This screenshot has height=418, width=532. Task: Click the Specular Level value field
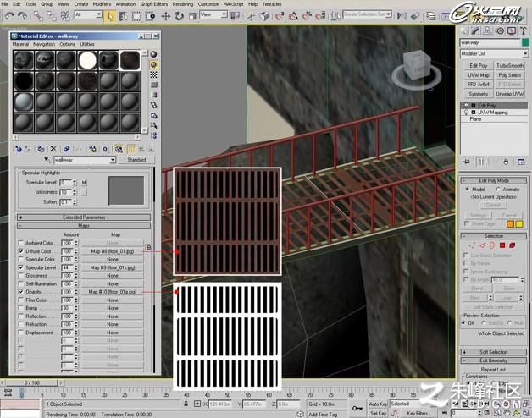tap(65, 183)
